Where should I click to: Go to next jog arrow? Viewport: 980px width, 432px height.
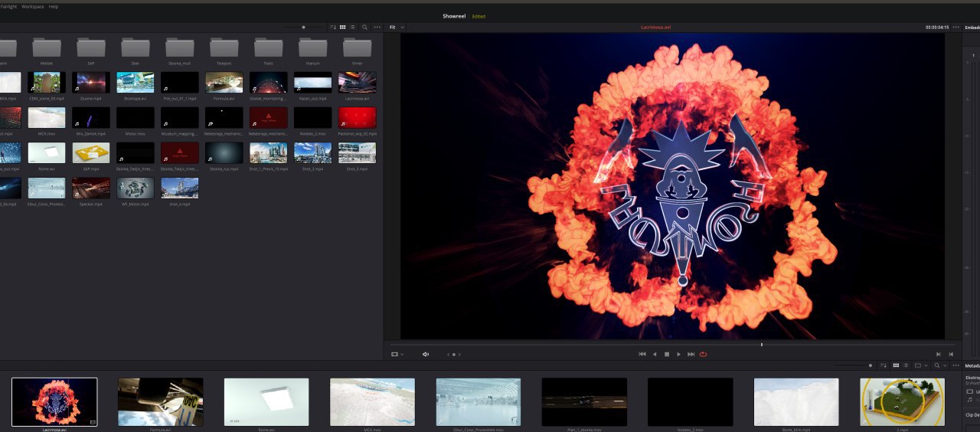click(x=459, y=355)
